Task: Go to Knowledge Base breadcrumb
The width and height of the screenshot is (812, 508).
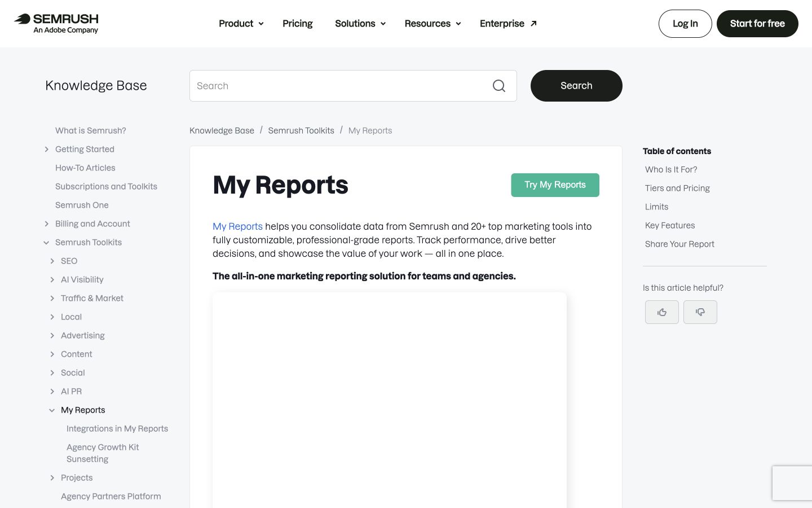Action: (222, 130)
